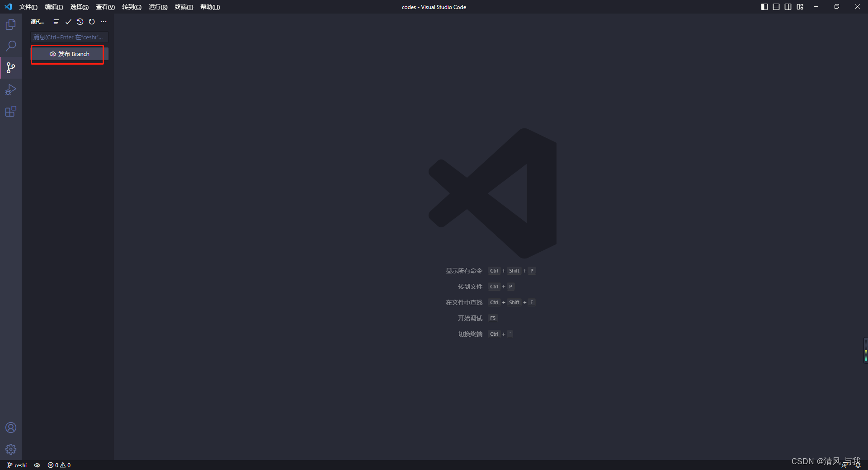Click the 发布 Branch button
The image size is (868, 470).
tap(70, 54)
